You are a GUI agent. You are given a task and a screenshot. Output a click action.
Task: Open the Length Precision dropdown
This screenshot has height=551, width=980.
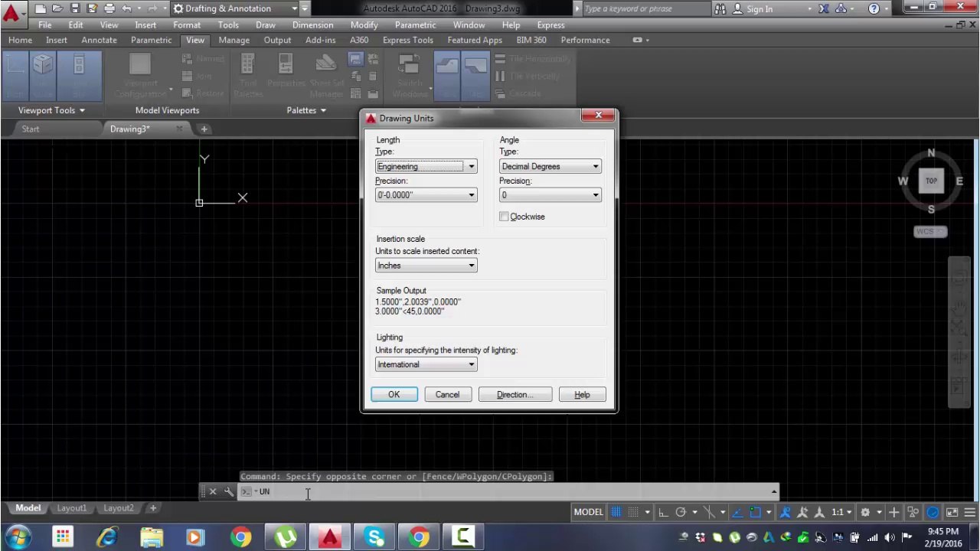pos(426,195)
